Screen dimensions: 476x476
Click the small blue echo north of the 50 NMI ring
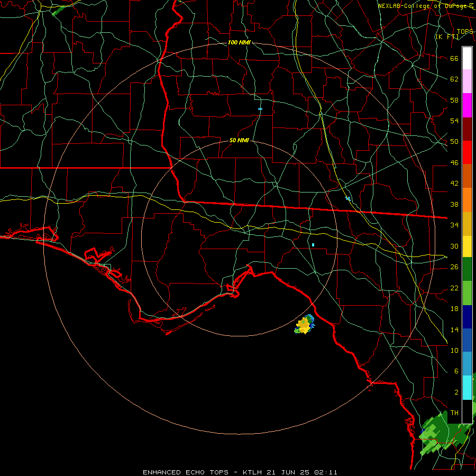point(260,108)
